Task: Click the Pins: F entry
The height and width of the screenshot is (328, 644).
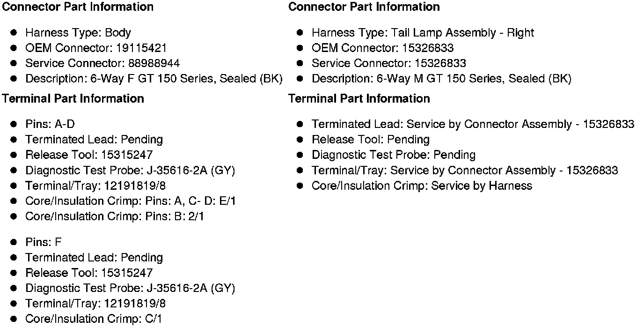Action: 44,242
